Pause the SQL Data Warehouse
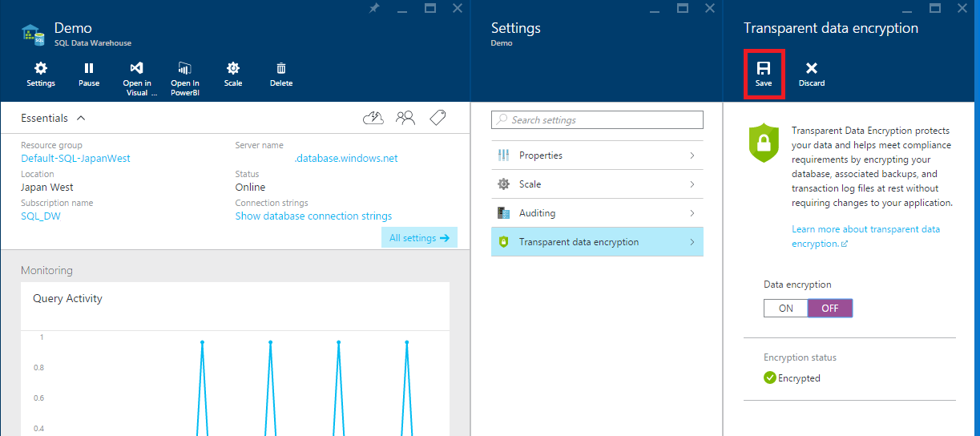This screenshot has width=980, height=436. click(x=89, y=69)
